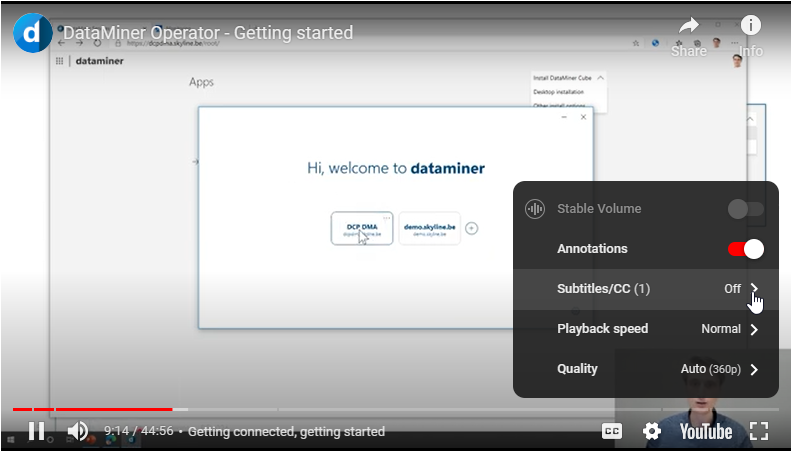Open chapter title Getting connected, getting started
The height and width of the screenshot is (451, 791).
click(x=286, y=432)
